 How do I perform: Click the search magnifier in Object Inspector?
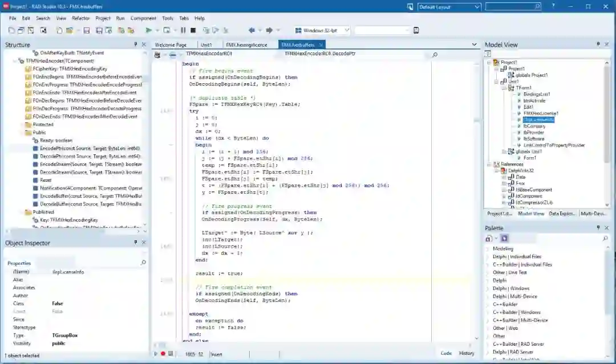[143, 263]
